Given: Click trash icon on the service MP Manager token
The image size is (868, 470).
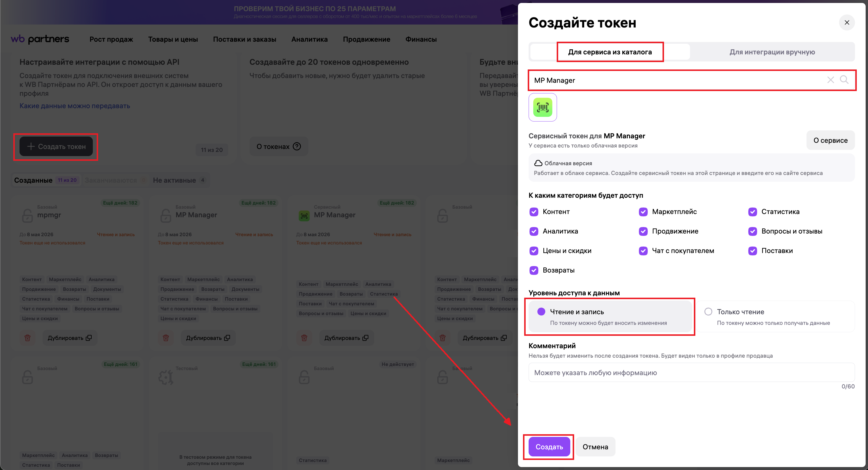Looking at the screenshot, I should click(304, 338).
